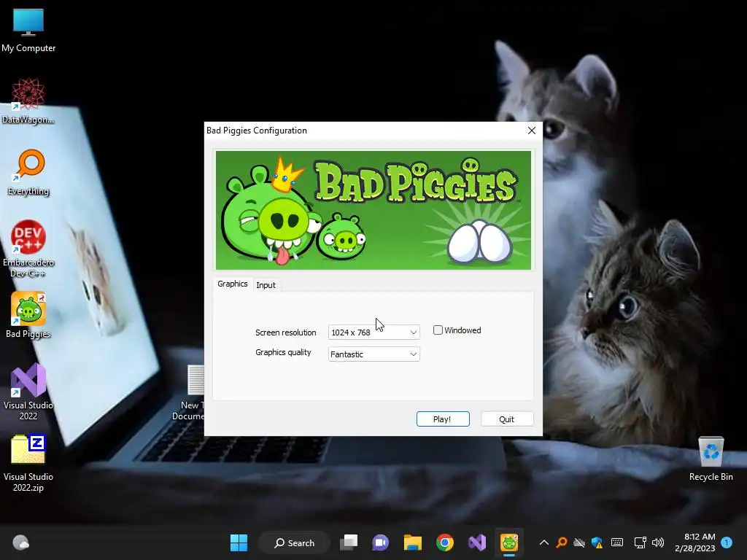Open the Chat taskbar app
The height and width of the screenshot is (560, 747).
381,542
